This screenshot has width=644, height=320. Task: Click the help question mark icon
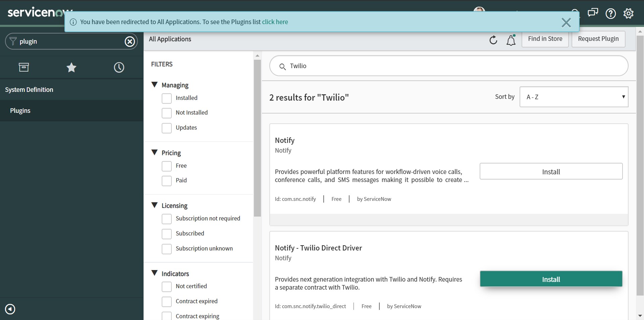[610, 13]
